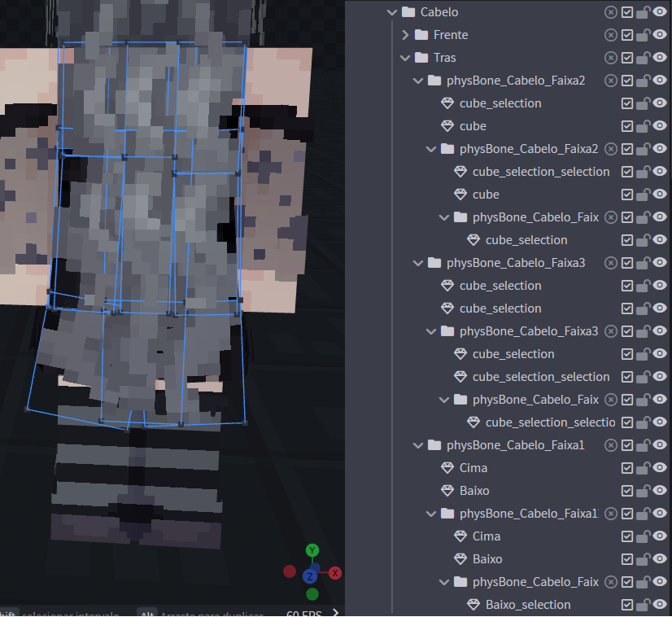This screenshot has width=672, height=617.
Task: Click the cube icon beside Baixo_selection
Action: point(473,605)
